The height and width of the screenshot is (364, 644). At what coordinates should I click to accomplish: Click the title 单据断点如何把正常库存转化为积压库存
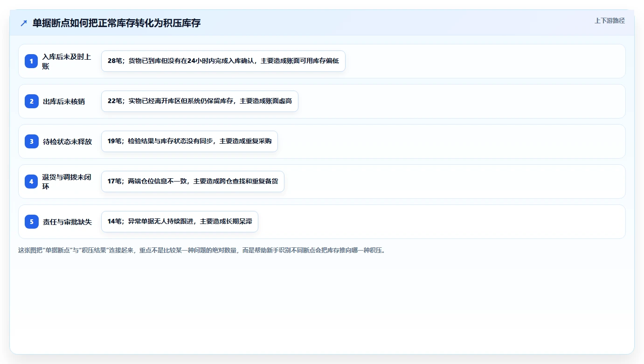pos(117,23)
